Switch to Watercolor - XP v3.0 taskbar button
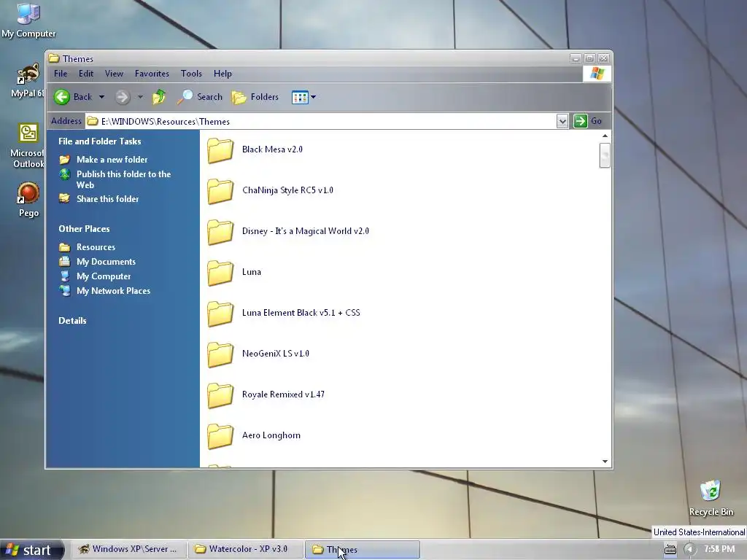Image resolution: width=747 pixels, height=560 pixels. pyautogui.click(x=246, y=550)
